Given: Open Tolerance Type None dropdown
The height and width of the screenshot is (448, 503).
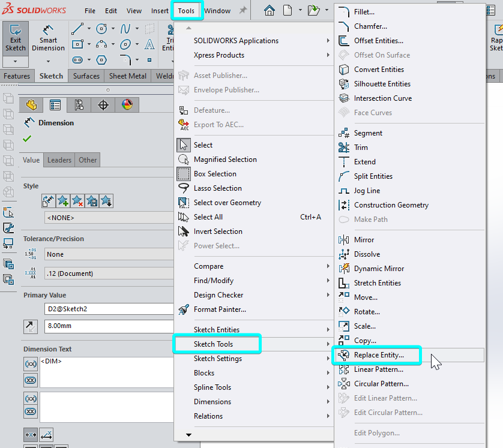Looking at the screenshot, I should (109, 254).
